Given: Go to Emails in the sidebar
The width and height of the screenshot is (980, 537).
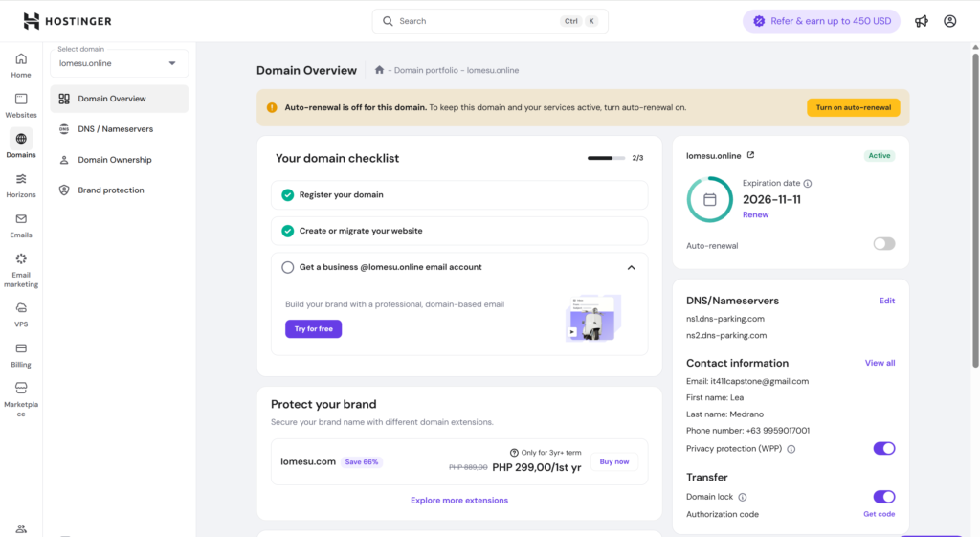Looking at the screenshot, I should (21, 224).
